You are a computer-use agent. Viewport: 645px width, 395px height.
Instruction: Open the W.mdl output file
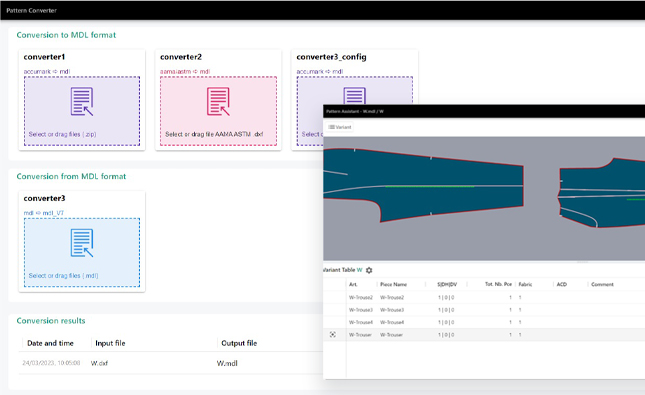pos(227,363)
